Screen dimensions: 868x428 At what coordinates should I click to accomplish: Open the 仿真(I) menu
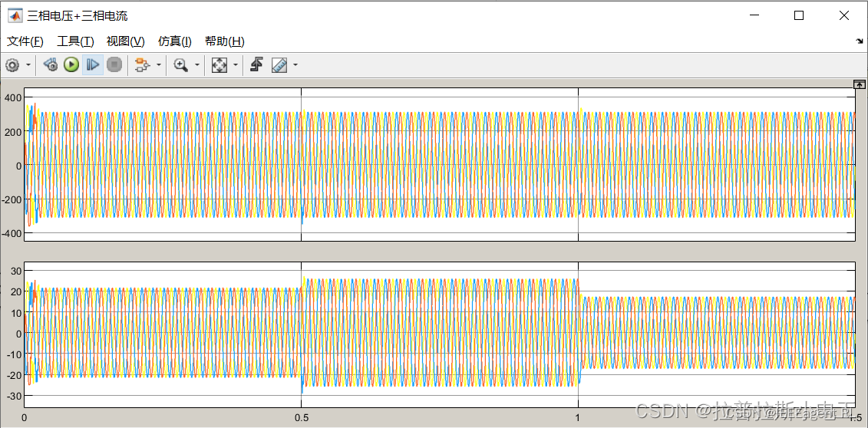[x=174, y=41]
